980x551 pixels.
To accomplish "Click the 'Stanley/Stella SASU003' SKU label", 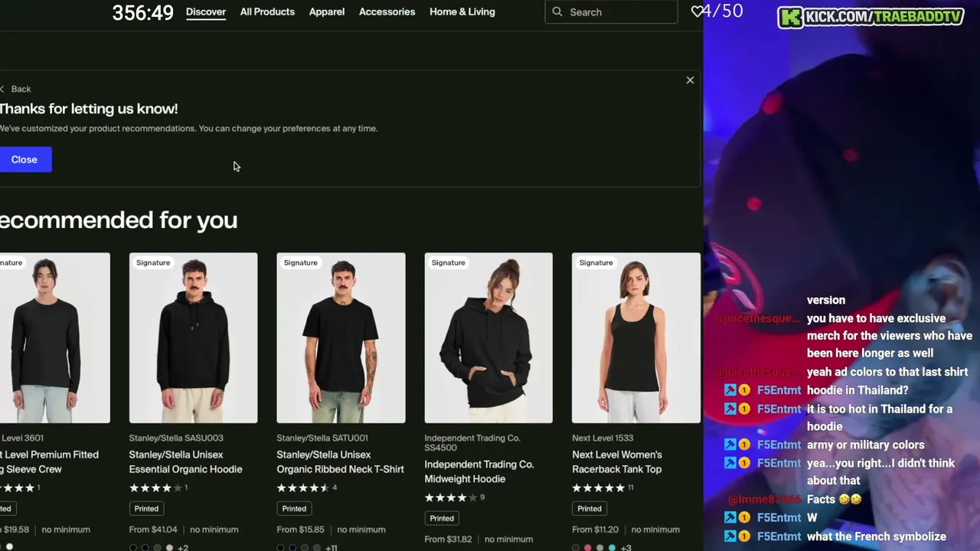I will click(x=176, y=438).
